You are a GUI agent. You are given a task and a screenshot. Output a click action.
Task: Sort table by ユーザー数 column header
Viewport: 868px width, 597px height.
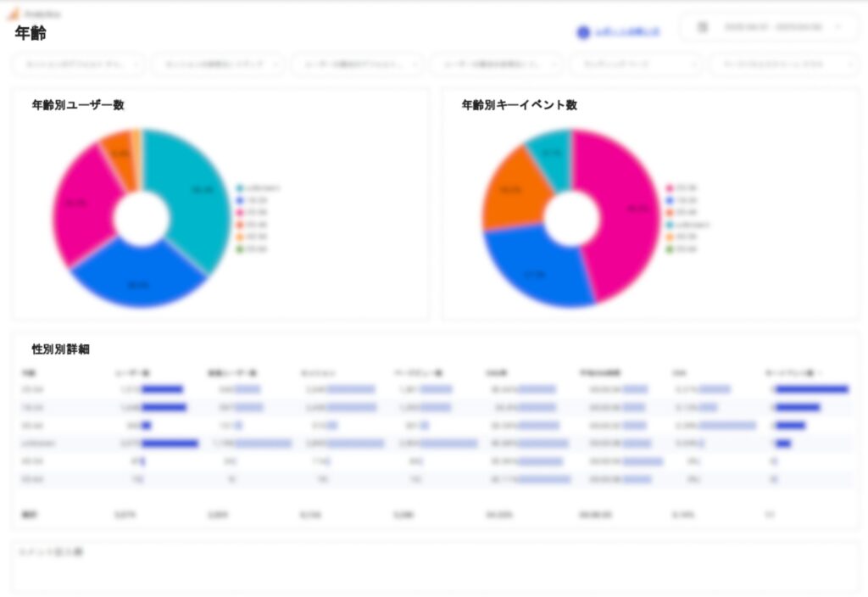point(132,373)
